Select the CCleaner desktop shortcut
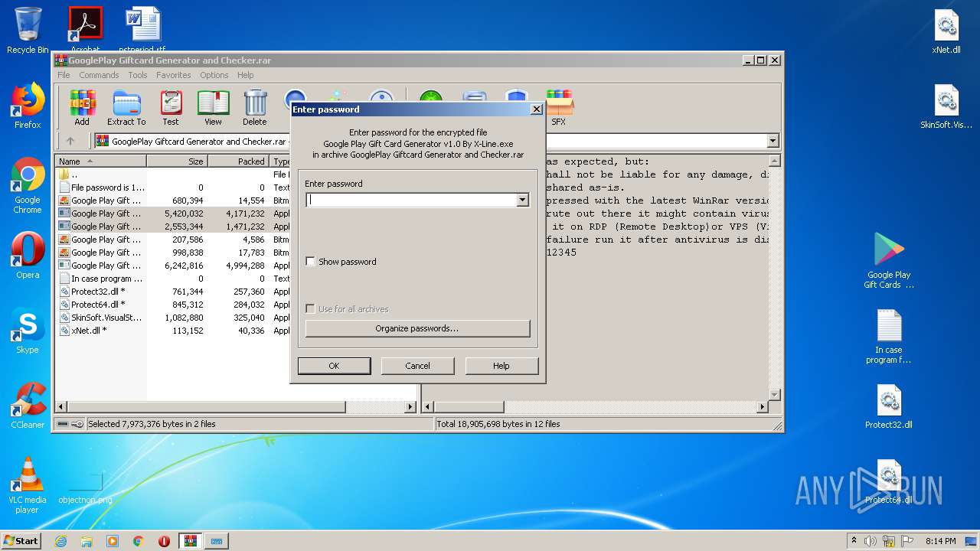Screen dimensions: 980x551 pyautogui.click(x=28, y=406)
